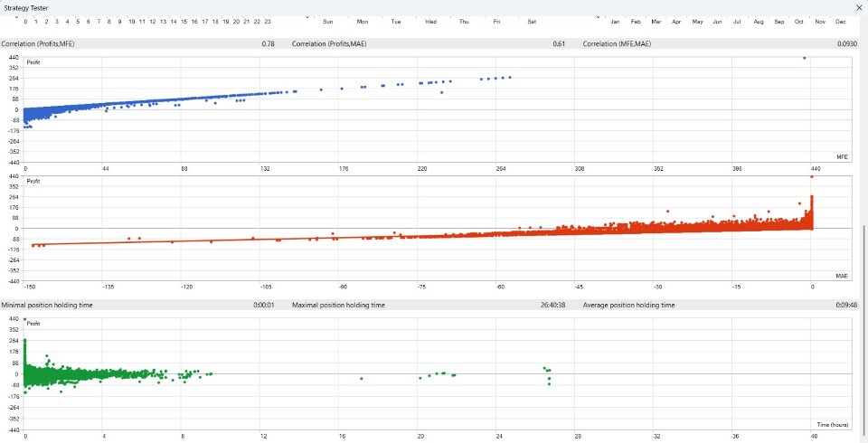Click the 'Dec' month axis label
868x443 pixels.
pos(840,22)
